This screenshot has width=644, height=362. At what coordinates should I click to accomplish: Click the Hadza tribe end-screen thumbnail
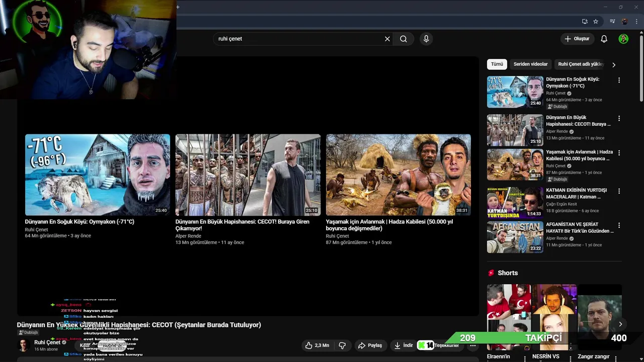tap(398, 175)
